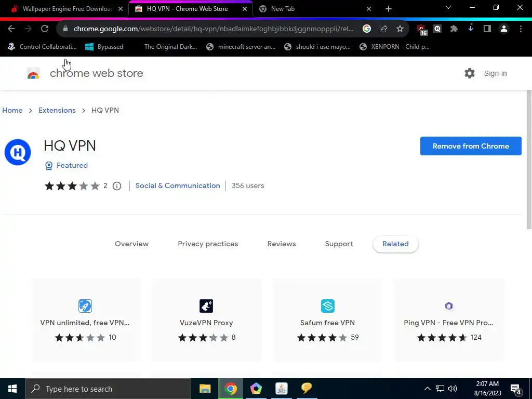
Task: Open the red extension icon with badge 16
Action: coord(422,30)
